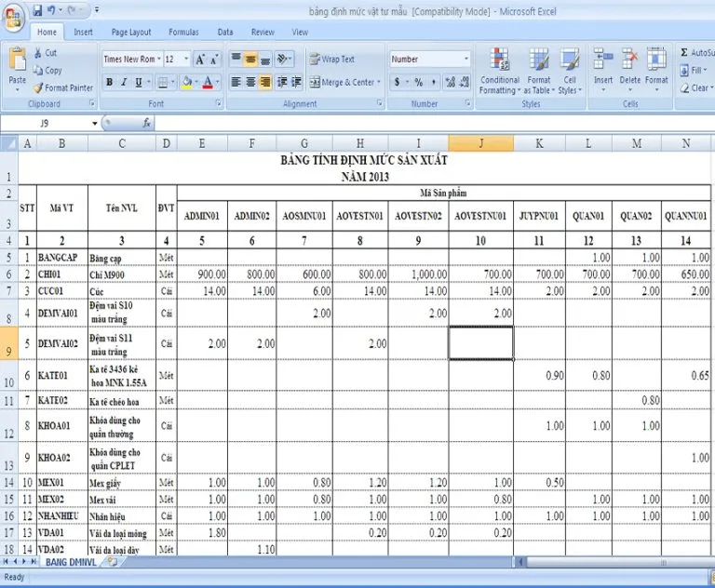This screenshot has height=588, width=715.
Task: Toggle Wrap Text on selected cell
Action: pos(331,59)
